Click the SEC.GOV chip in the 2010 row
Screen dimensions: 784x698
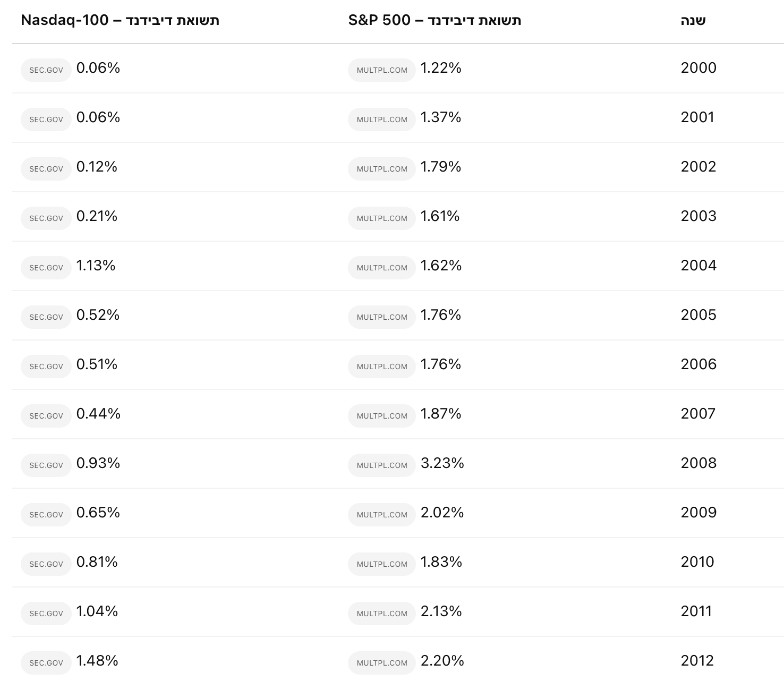click(x=46, y=564)
